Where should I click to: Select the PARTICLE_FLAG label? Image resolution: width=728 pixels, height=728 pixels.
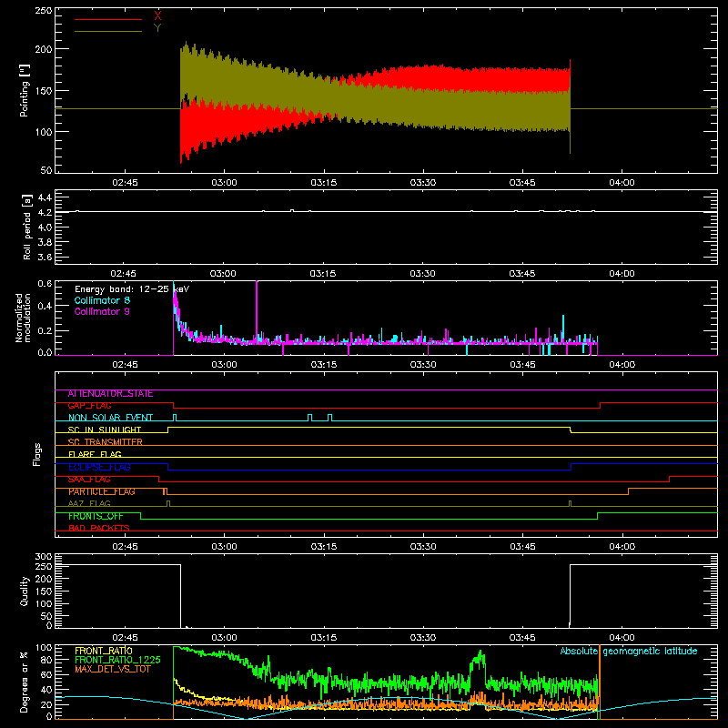tap(102, 491)
